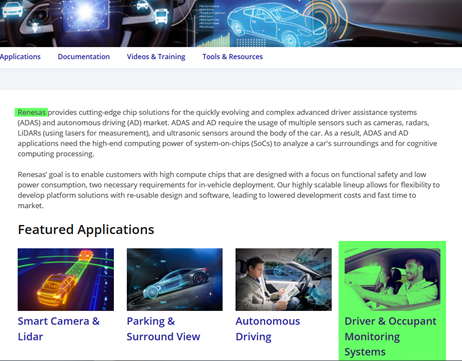Open the Autonomous Driving link
The height and width of the screenshot is (361, 462).
pyautogui.click(x=268, y=329)
